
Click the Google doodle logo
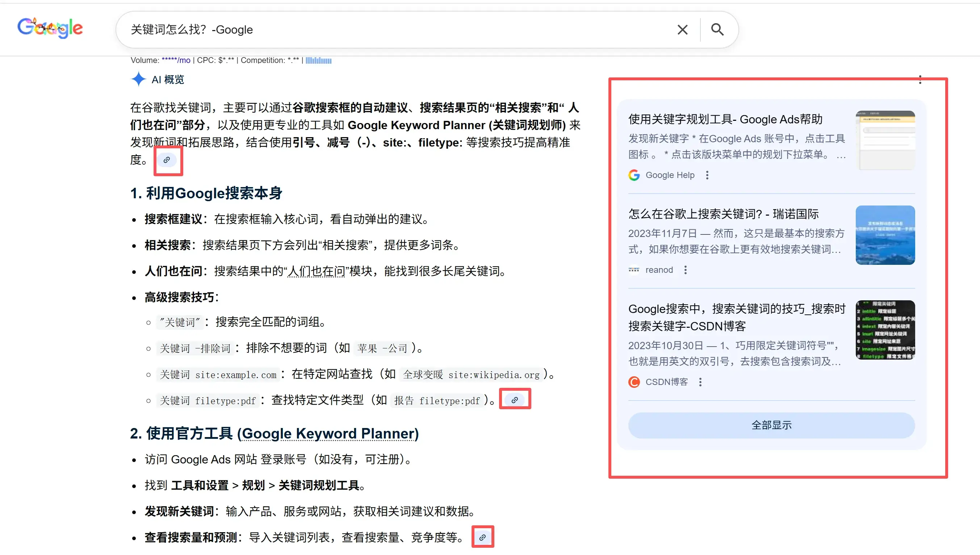pos(50,28)
